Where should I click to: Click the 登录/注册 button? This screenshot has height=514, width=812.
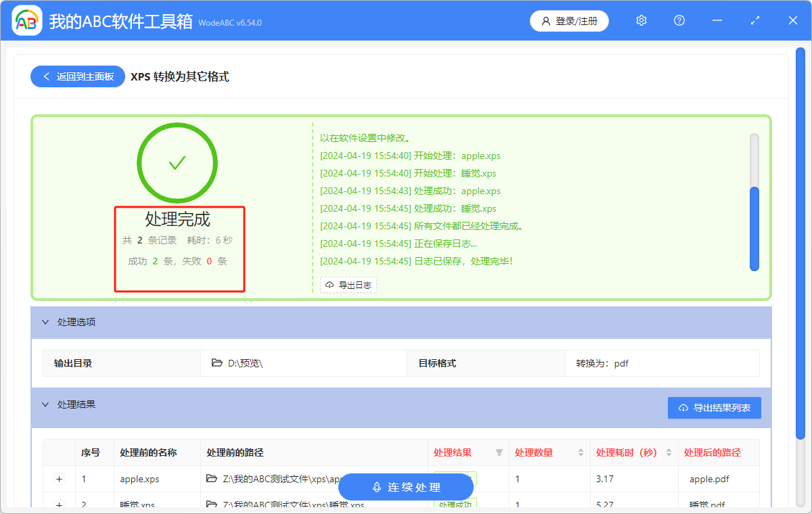click(x=569, y=20)
